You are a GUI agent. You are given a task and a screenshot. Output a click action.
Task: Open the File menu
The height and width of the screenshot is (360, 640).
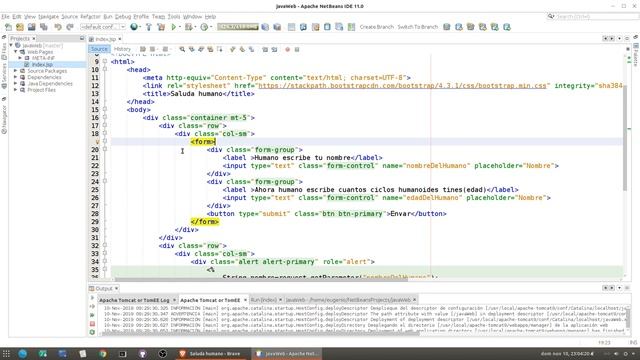5,17
